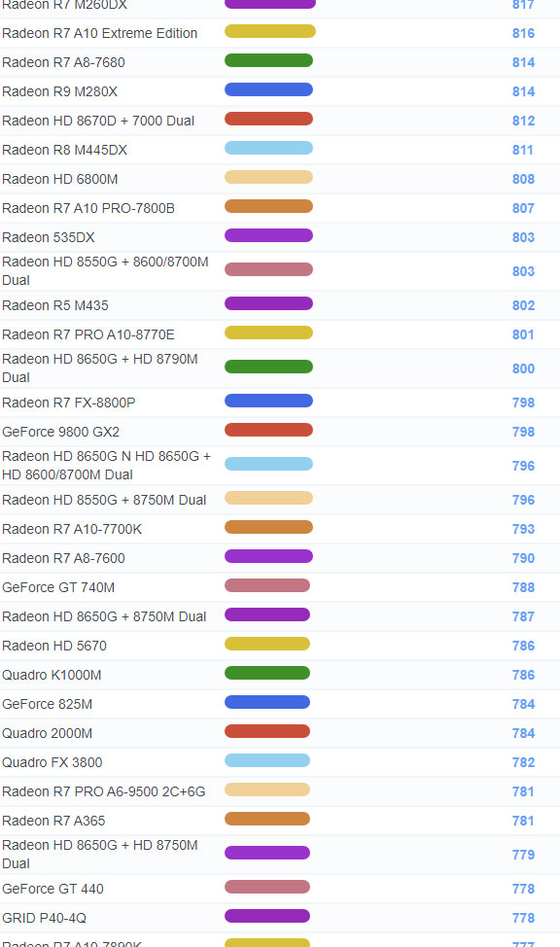Click score 816 for R7 A10 Extreme Edition
Viewport: 560px width, 947px height.
tap(523, 33)
